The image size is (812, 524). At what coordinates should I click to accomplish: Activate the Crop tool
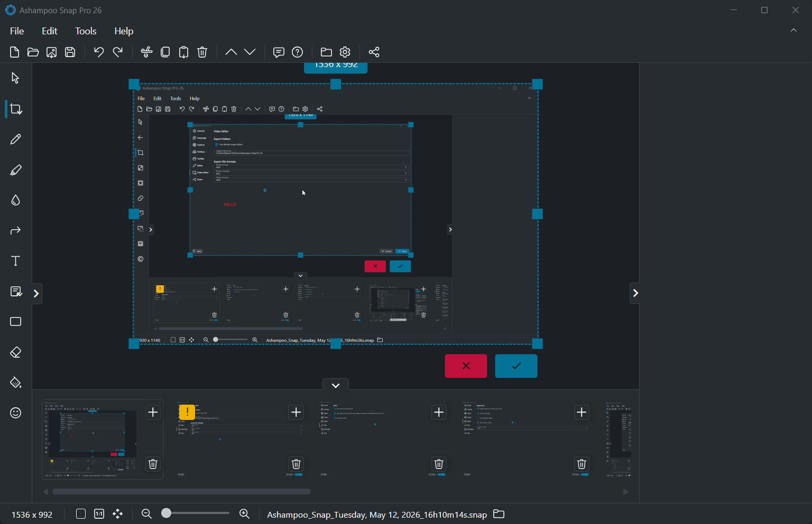[x=16, y=109]
